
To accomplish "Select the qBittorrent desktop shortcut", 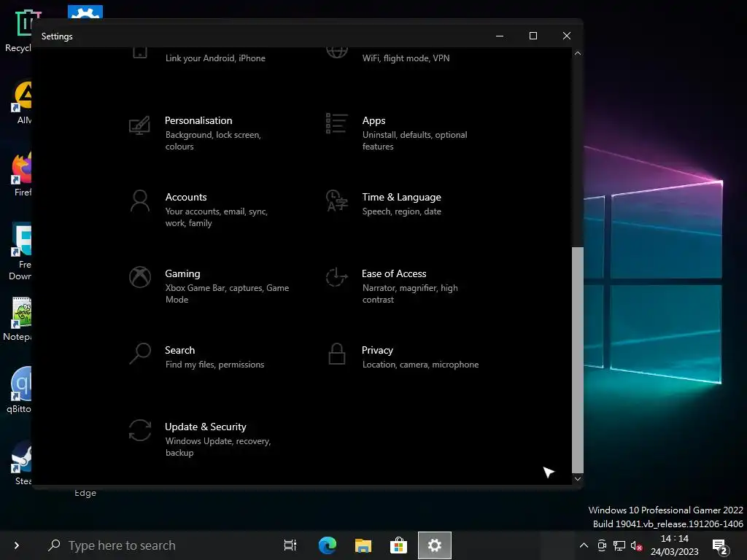I will pos(20,391).
